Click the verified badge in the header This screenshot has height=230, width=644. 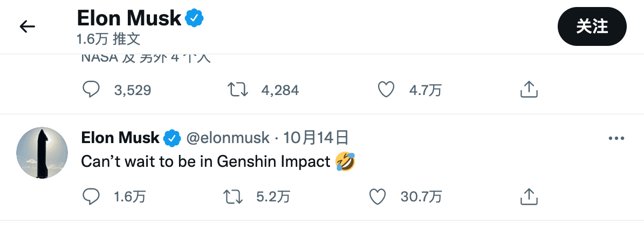tap(194, 19)
